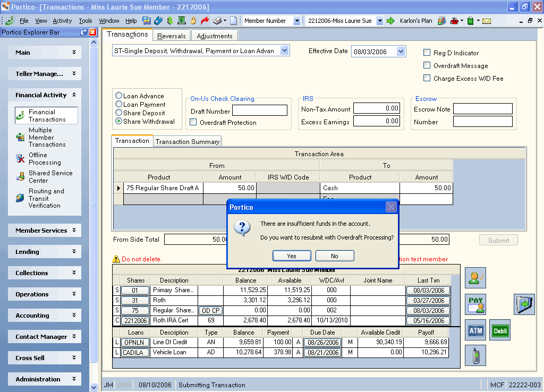Click Yes to resubmit with Overdraft Processing
Image resolution: width=544 pixels, height=392 pixels.
click(292, 255)
